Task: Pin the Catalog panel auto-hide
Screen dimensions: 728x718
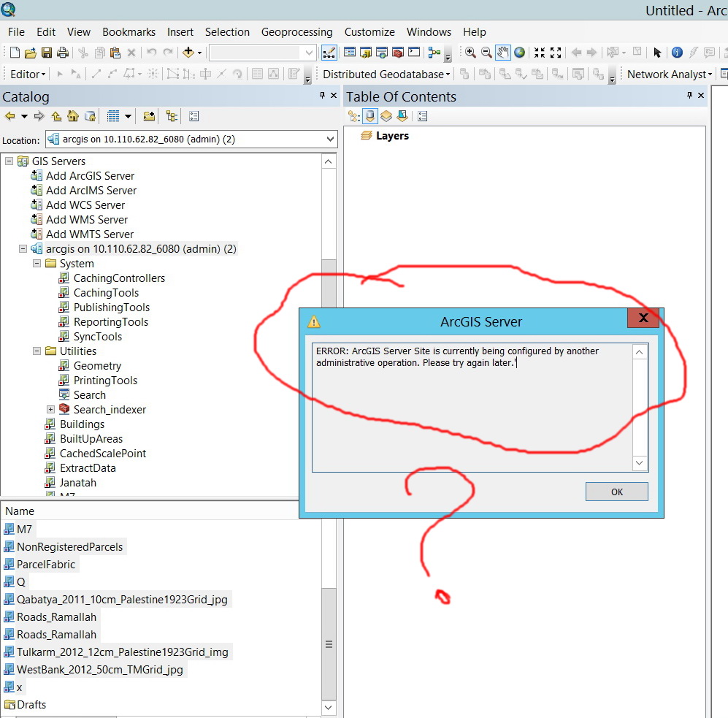Action: pos(322,95)
